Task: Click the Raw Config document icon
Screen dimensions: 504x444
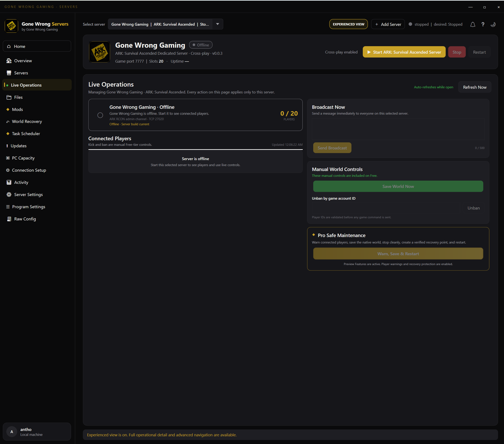Action: click(x=9, y=219)
